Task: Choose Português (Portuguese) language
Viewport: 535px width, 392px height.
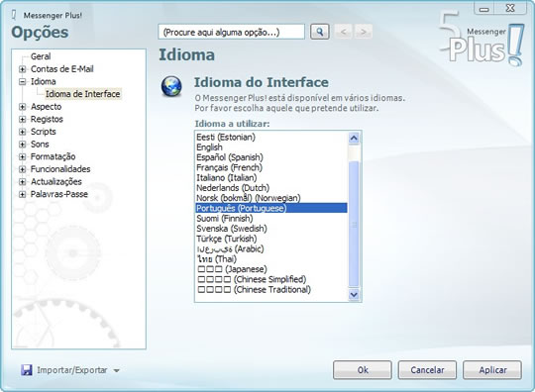Action: 271,208
